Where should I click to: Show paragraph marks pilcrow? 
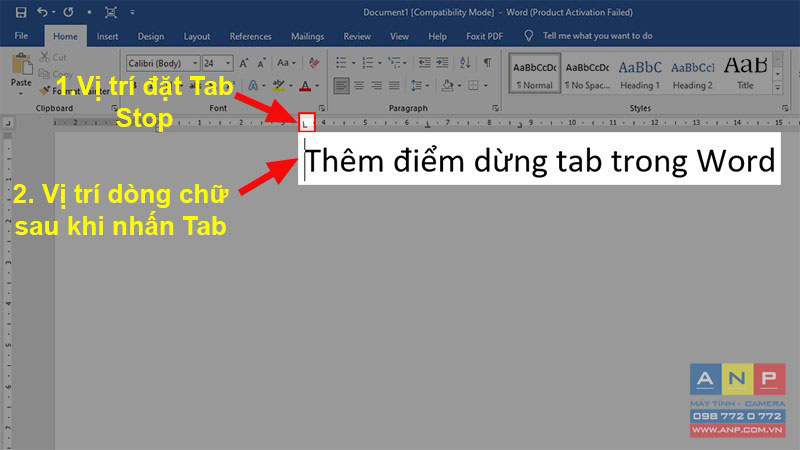click(487, 63)
